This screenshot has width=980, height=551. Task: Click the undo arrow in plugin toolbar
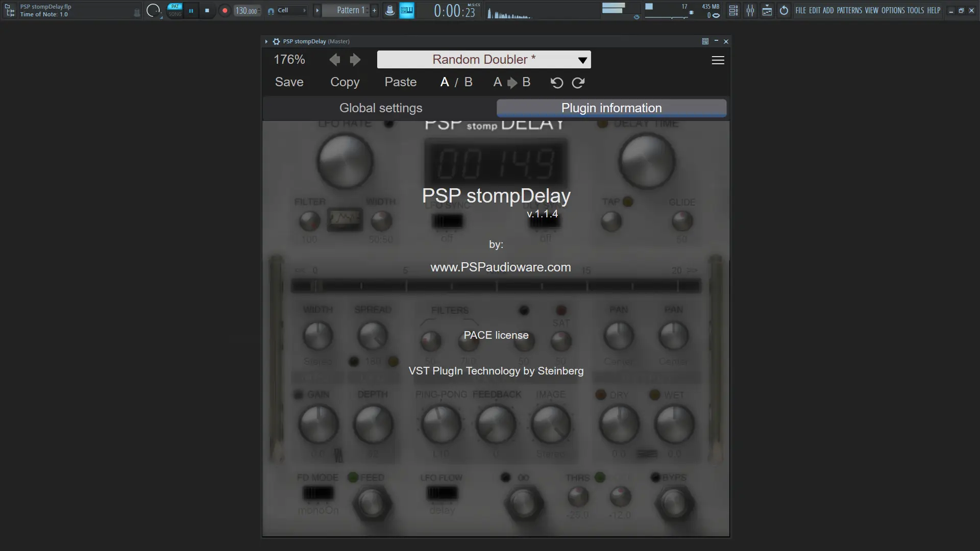pos(557,83)
